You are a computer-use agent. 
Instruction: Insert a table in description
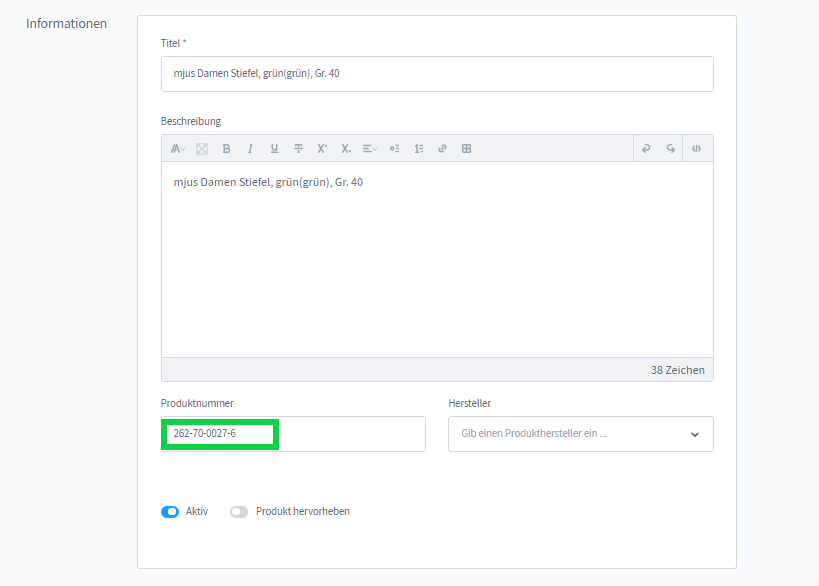[466, 149]
